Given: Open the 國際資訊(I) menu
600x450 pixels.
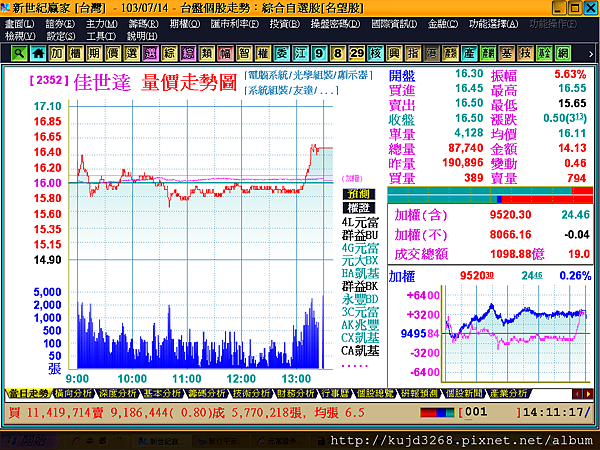Looking at the screenshot, I should (x=394, y=24).
